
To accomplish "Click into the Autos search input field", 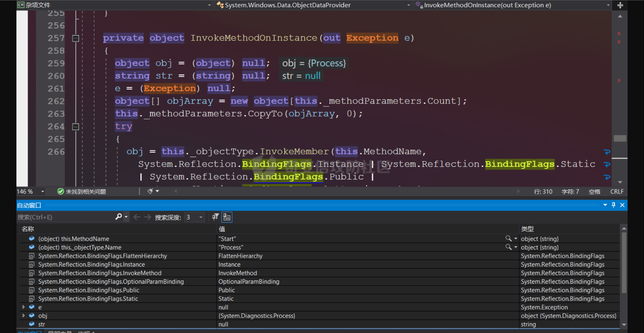I will [x=65, y=217].
